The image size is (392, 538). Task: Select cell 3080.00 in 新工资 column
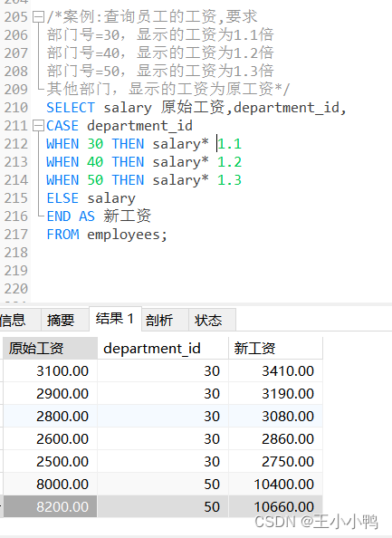(275, 417)
